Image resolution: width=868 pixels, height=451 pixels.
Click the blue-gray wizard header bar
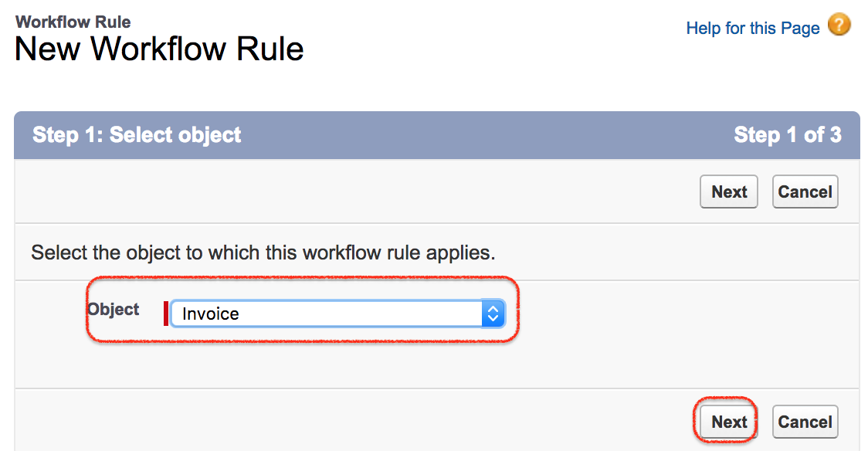(x=437, y=135)
